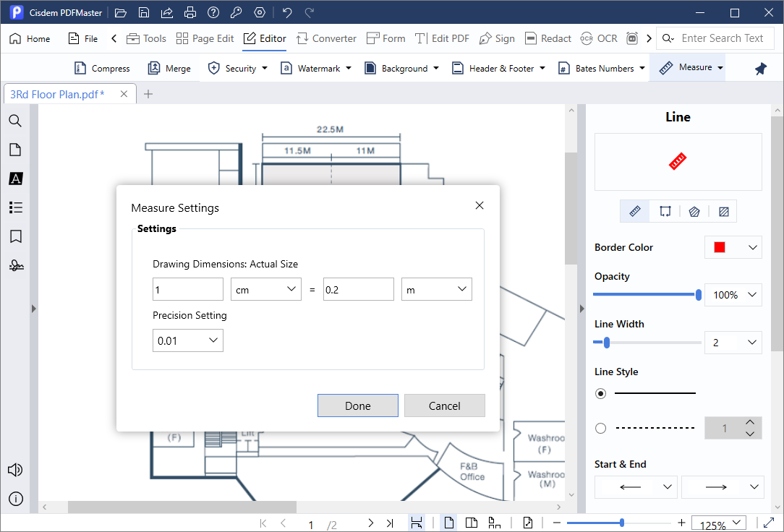
Task: Open the zoom level 125% dropdown
Action: 719,523
